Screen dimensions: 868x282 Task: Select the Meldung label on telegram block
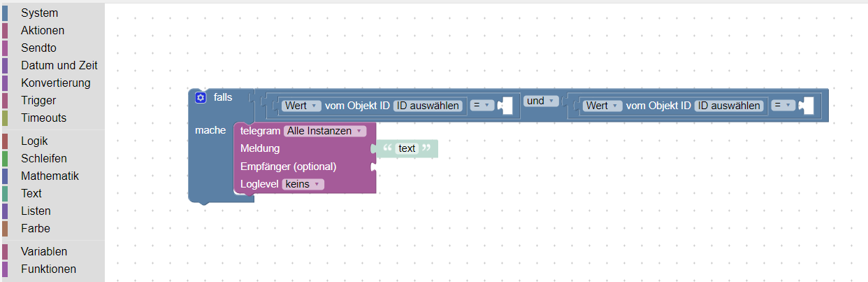point(260,148)
